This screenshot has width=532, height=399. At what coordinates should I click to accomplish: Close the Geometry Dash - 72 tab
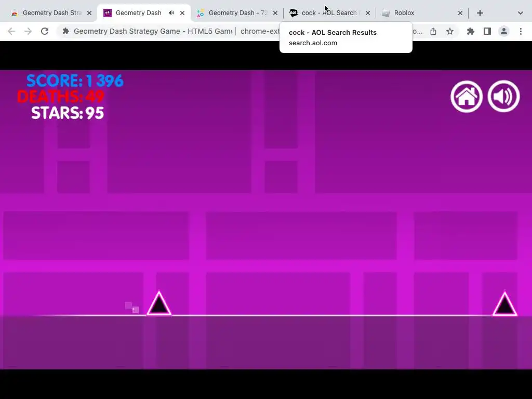click(275, 13)
